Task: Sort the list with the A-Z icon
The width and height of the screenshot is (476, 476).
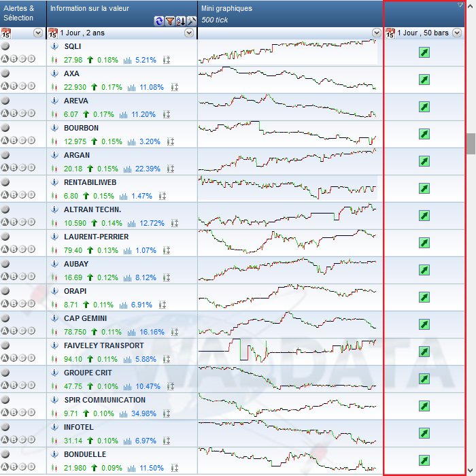Action: pyautogui.click(x=181, y=21)
